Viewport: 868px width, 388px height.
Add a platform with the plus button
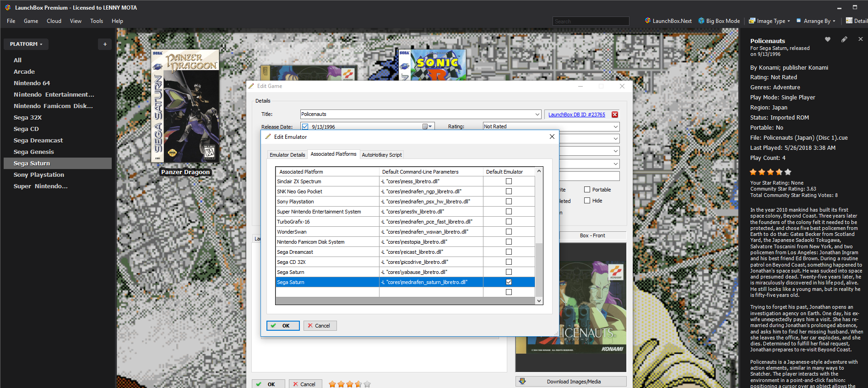click(105, 44)
